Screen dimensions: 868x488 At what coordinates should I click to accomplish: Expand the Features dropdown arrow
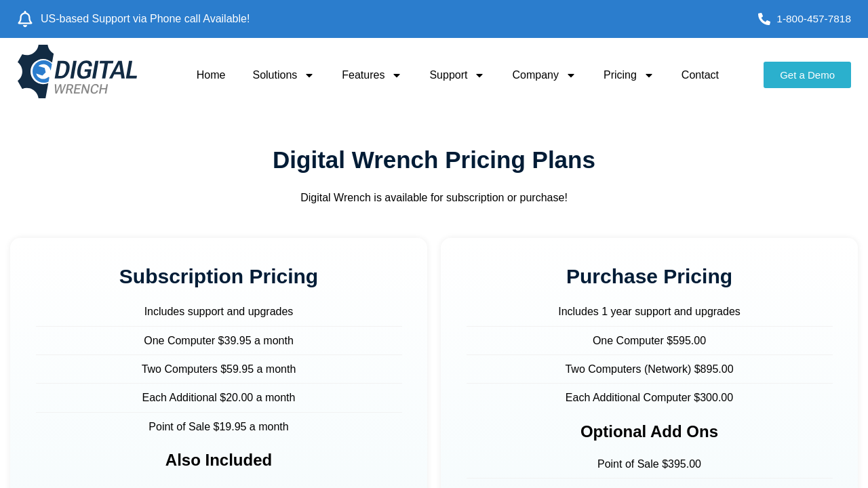click(x=397, y=75)
